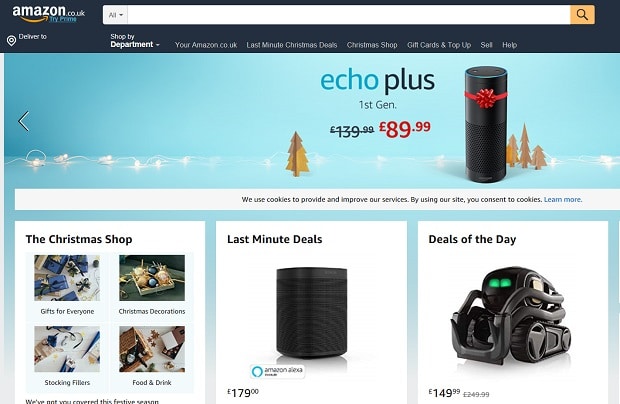The width and height of the screenshot is (620, 404).
Task: Click the Deliver to location pin icon
Action: (11, 40)
